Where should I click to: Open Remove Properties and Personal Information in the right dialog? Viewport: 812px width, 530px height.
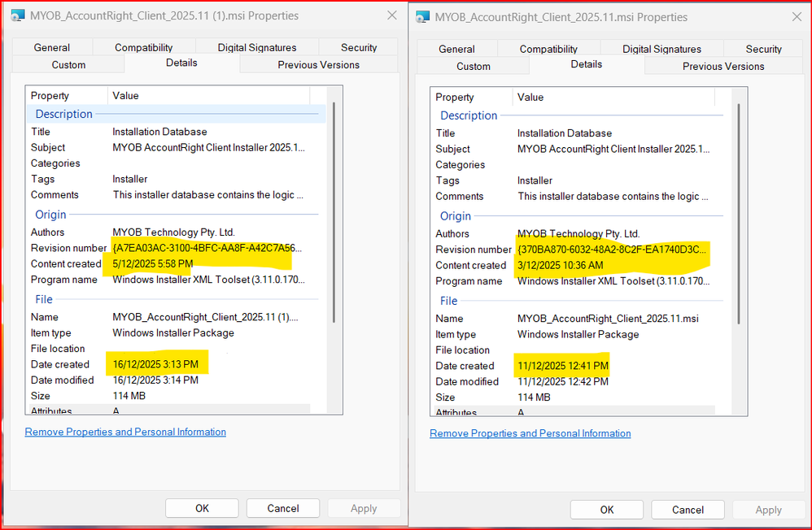(530, 433)
